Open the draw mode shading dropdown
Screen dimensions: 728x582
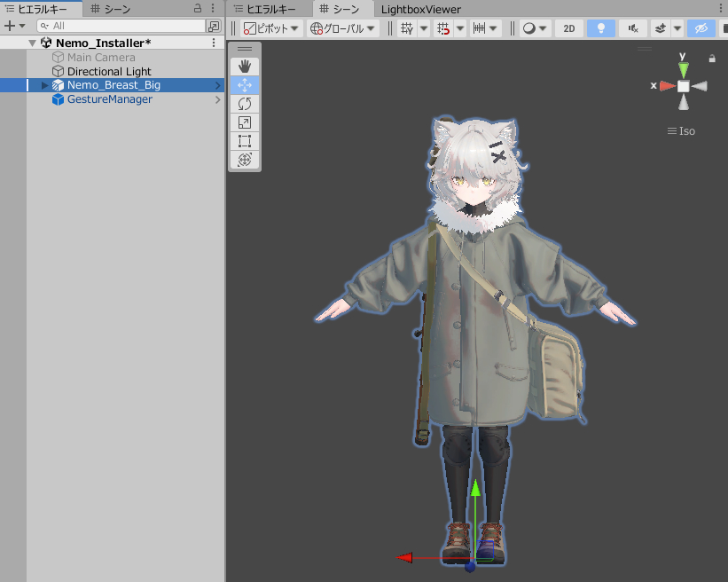535,28
